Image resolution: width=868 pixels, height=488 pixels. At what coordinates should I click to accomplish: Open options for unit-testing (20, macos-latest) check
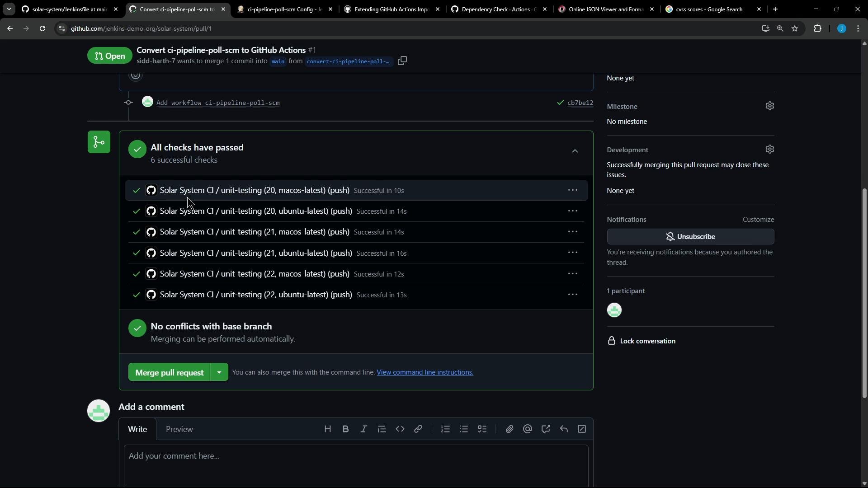(573, 190)
